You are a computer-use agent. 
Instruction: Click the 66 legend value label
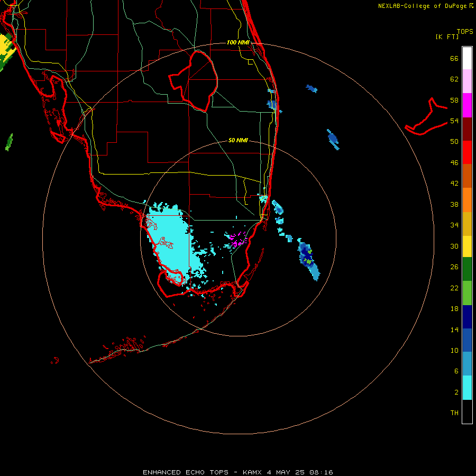[454, 58]
